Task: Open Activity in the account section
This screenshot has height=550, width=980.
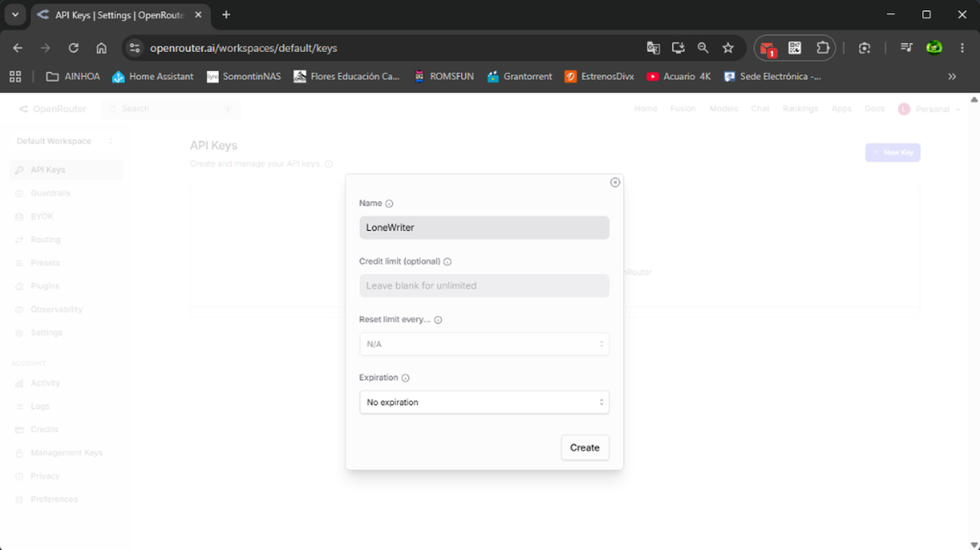Action: [x=65, y=383]
